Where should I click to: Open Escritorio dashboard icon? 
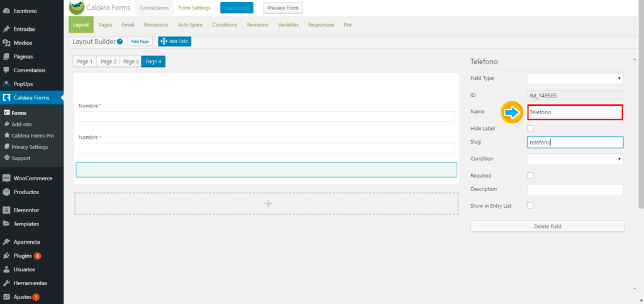[x=6, y=11]
